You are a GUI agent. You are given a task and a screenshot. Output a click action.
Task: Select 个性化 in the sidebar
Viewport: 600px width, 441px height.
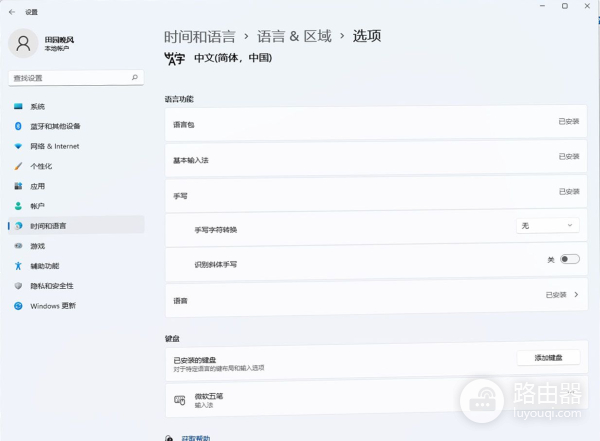(x=41, y=166)
